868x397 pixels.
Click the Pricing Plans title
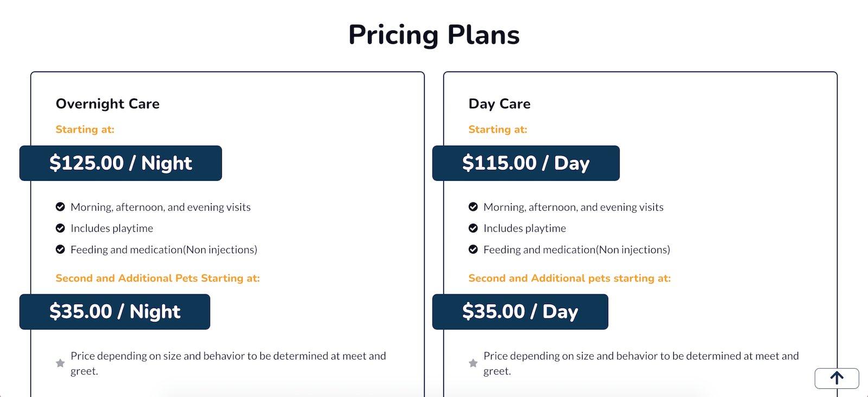click(435, 34)
